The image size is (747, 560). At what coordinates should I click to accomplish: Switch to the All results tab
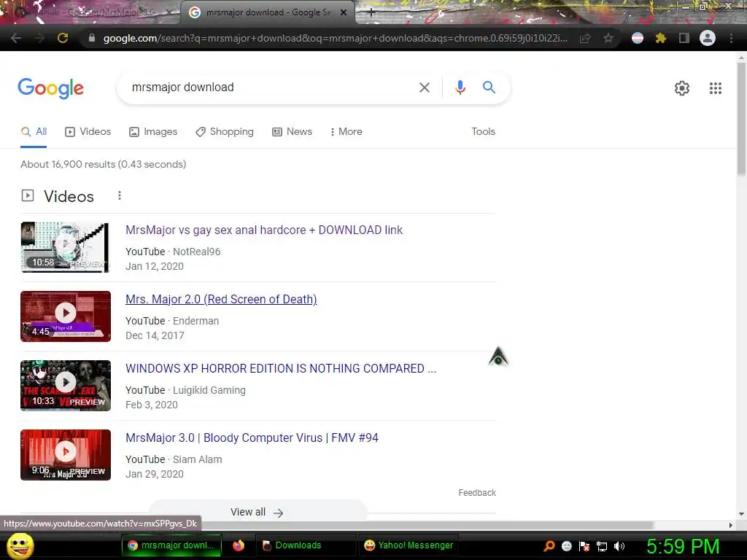pos(34,132)
